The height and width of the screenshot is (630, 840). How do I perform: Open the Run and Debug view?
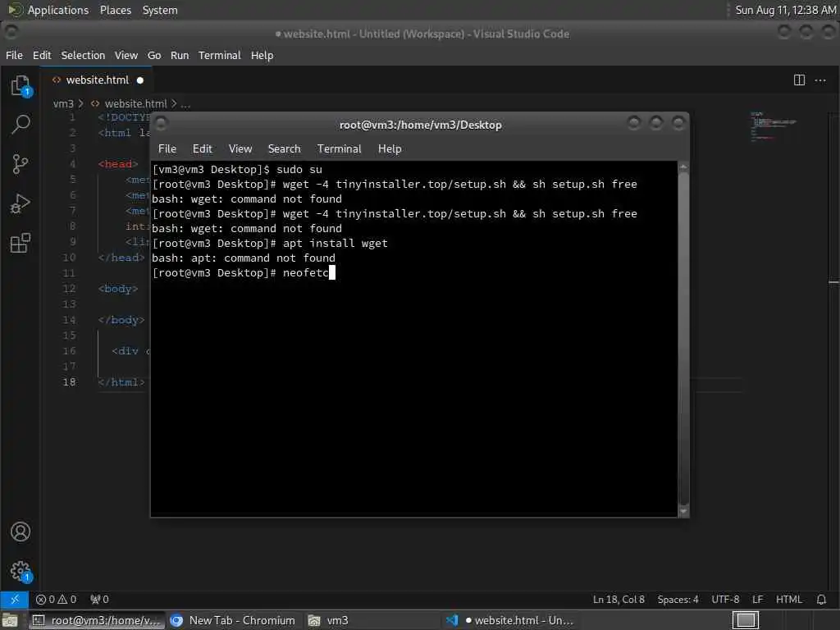[x=21, y=203]
